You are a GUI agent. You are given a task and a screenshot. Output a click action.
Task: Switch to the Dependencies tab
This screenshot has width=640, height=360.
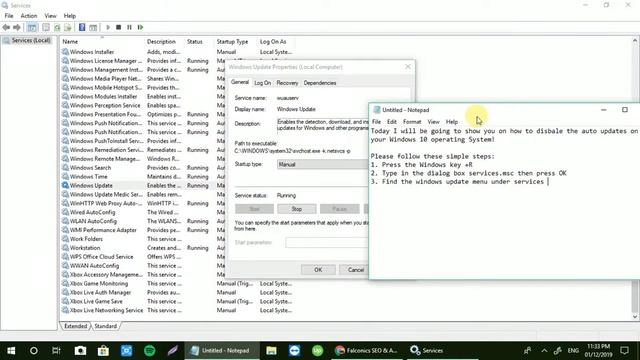(320, 83)
